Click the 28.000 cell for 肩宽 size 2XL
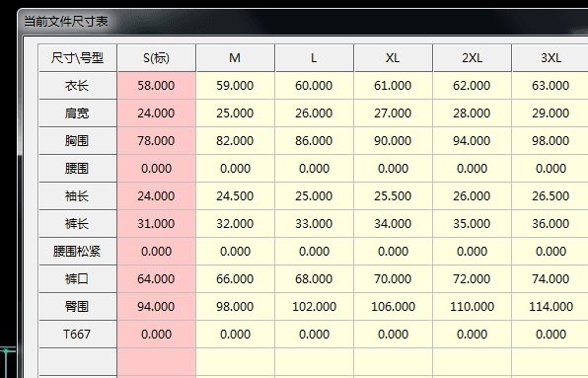 tap(473, 113)
